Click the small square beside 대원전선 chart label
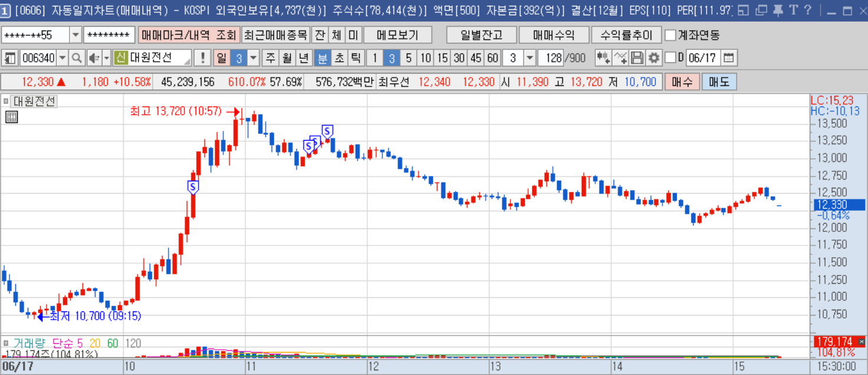This screenshot has width=868, height=375. (x=6, y=101)
